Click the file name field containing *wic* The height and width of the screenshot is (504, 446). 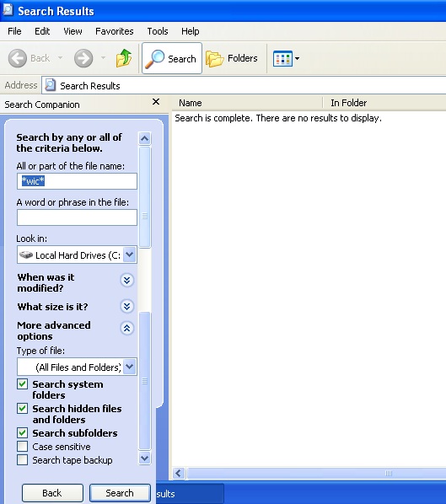[x=77, y=181]
